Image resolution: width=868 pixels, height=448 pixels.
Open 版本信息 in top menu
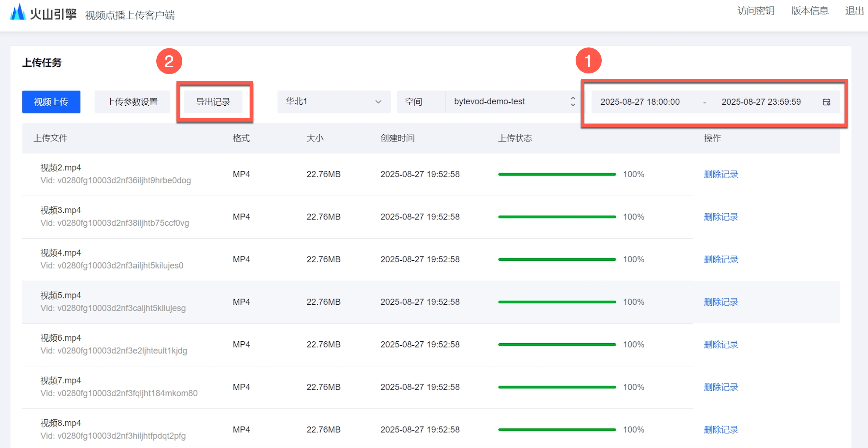809,11
